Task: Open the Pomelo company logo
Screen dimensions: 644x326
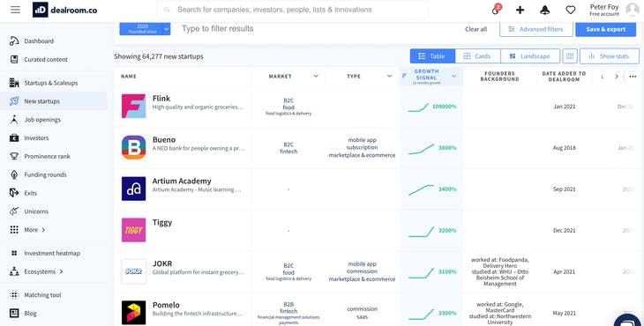Action: [133, 313]
